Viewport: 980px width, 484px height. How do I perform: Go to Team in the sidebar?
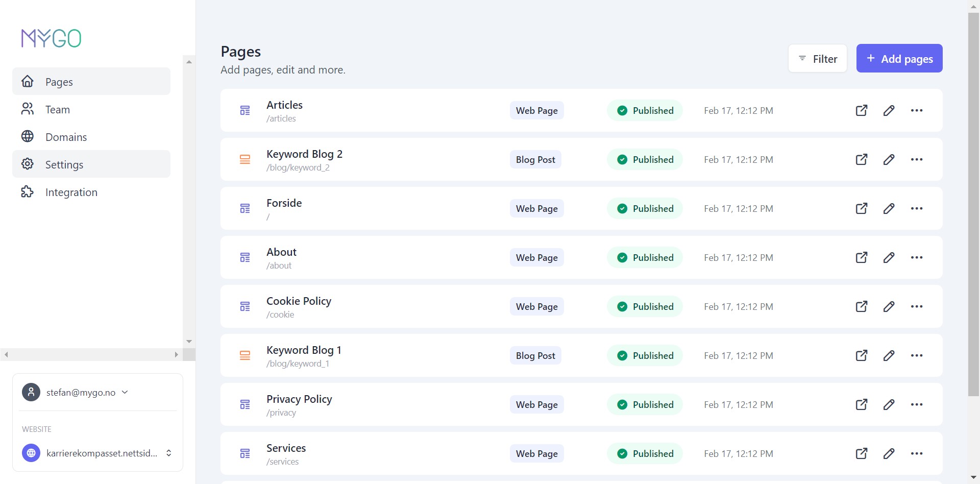[57, 110]
